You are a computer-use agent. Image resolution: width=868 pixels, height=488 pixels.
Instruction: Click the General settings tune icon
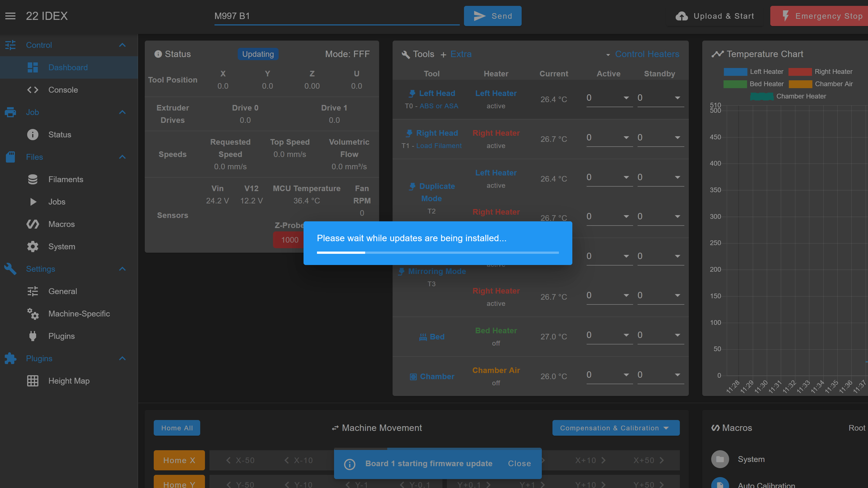coord(33,291)
